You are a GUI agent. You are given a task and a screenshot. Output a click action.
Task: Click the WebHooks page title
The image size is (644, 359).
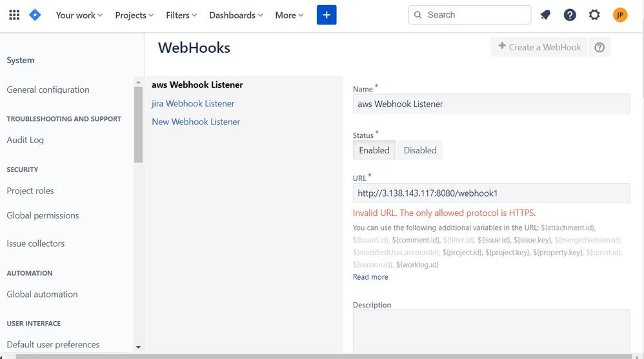click(x=194, y=48)
